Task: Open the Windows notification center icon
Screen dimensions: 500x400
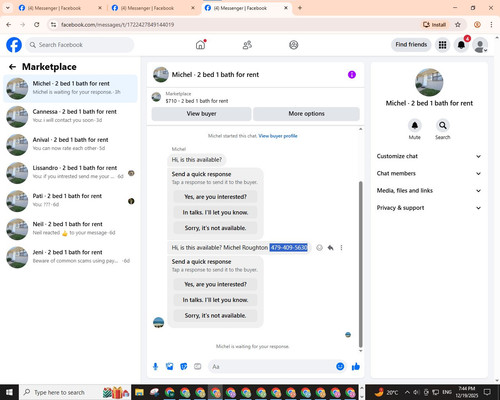Action: [x=487, y=392]
